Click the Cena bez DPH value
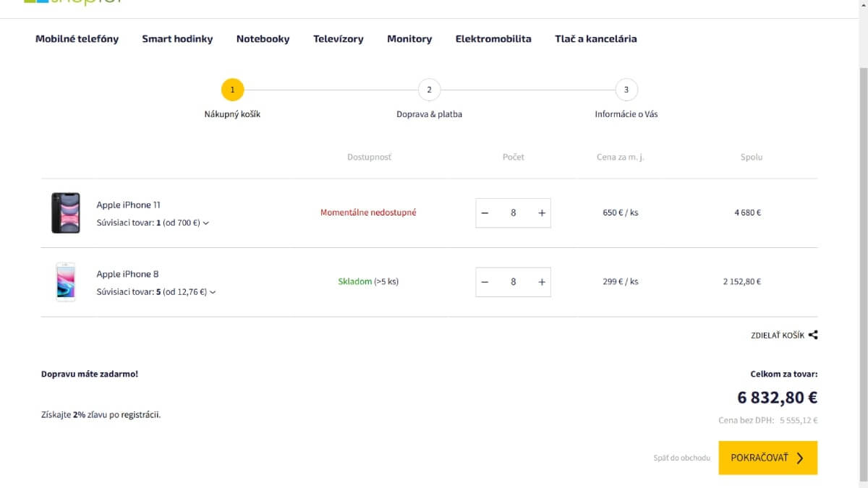This screenshot has width=868, height=488. (x=799, y=420)
